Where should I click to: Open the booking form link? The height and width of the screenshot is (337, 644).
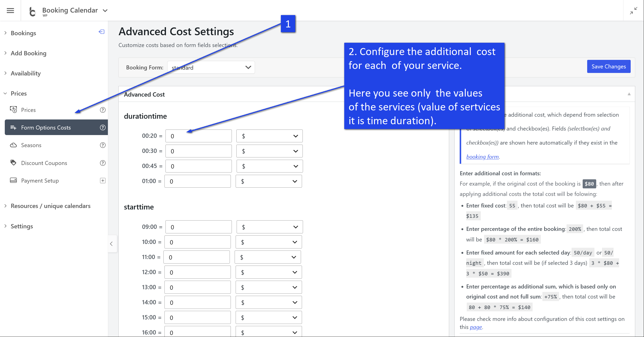[482, 157]
